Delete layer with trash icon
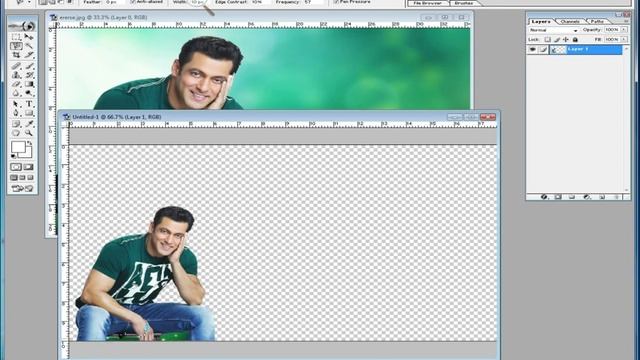Viewport: 640px width, 360px height. coord(617,197)
